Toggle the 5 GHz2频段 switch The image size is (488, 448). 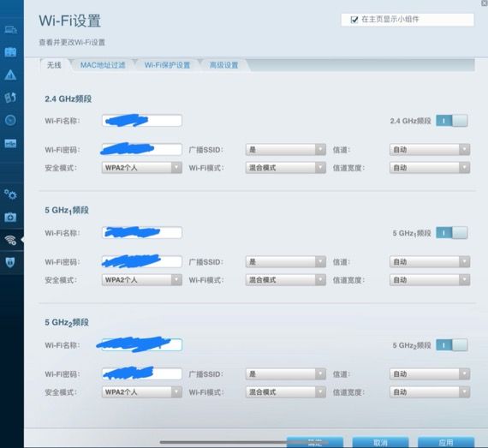point(451,345)
